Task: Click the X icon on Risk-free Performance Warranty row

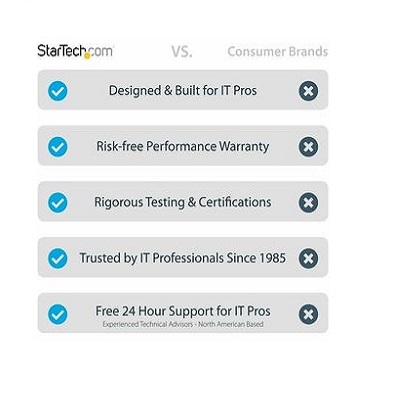Action: pos(308,147)
